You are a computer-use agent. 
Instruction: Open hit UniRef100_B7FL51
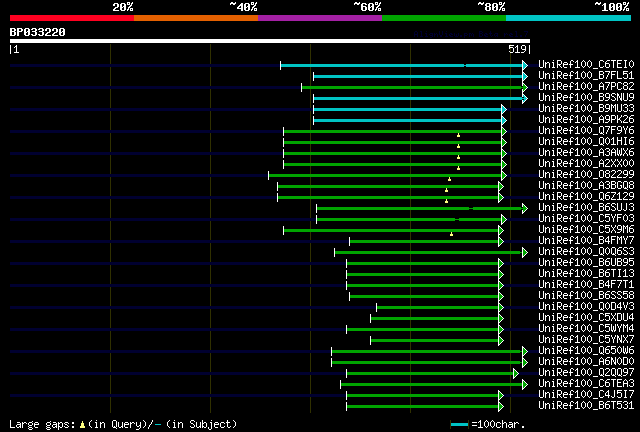click(586, 75)
